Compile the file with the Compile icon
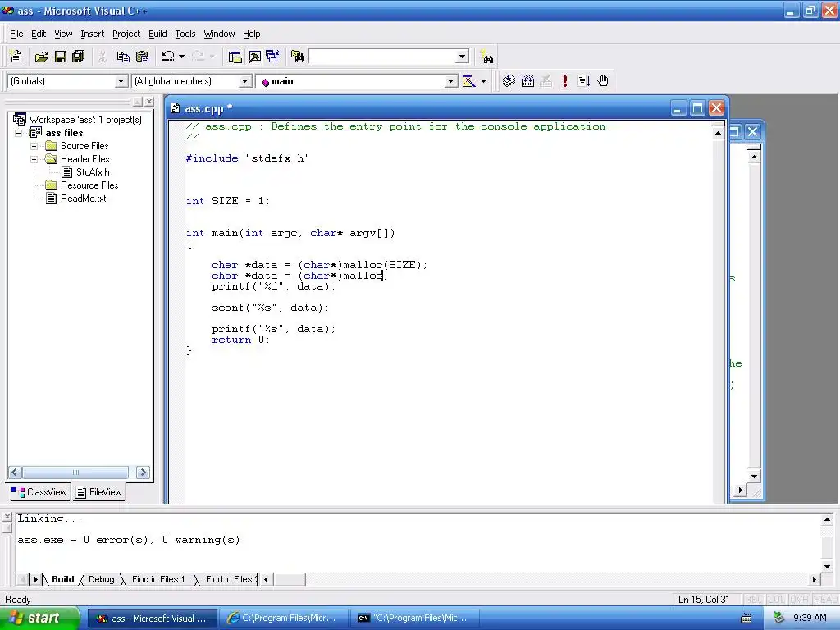840x630 pixels. coord(509,81)
